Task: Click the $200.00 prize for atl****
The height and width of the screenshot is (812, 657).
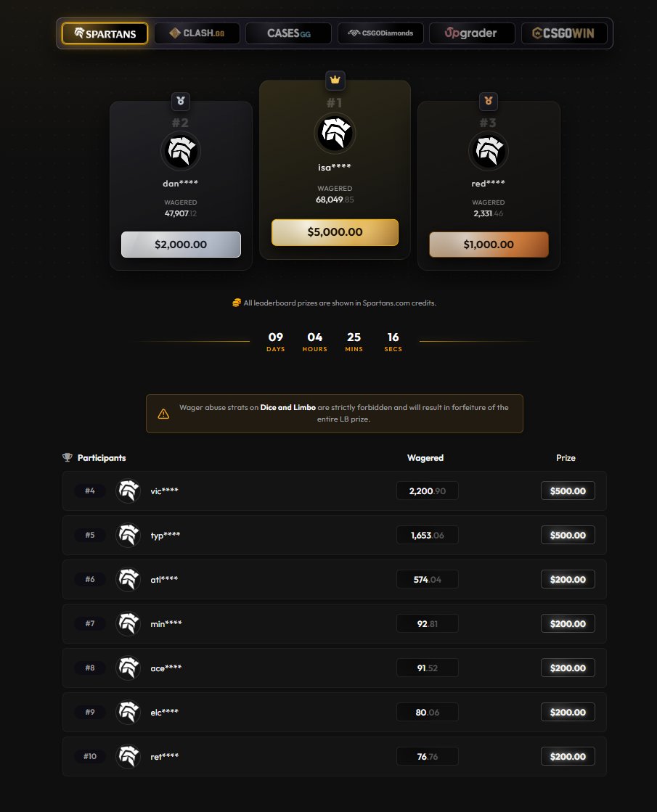Action: [568, 580]
